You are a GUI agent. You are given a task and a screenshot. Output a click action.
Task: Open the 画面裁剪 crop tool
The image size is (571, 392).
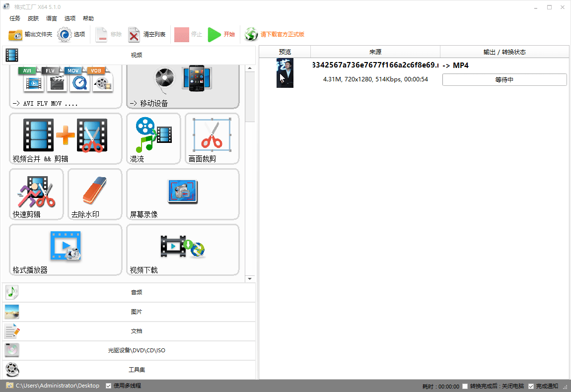point(212,138)
